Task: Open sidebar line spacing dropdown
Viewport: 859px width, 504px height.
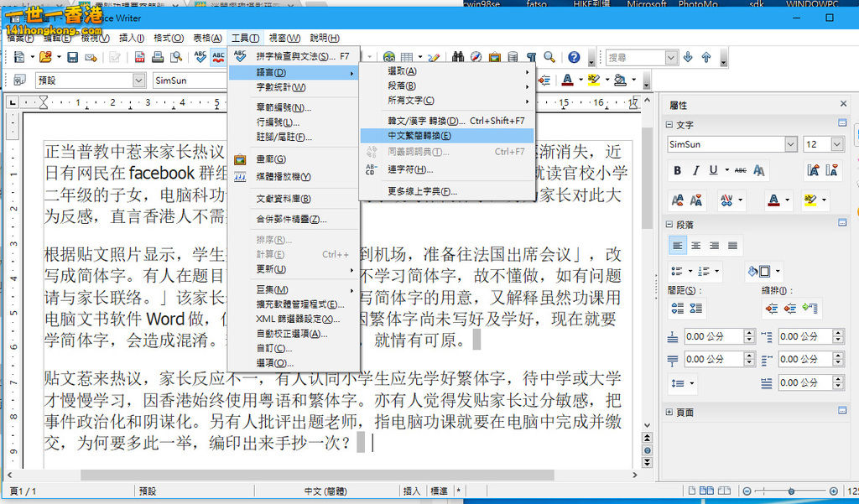Action: click(692, 383)
